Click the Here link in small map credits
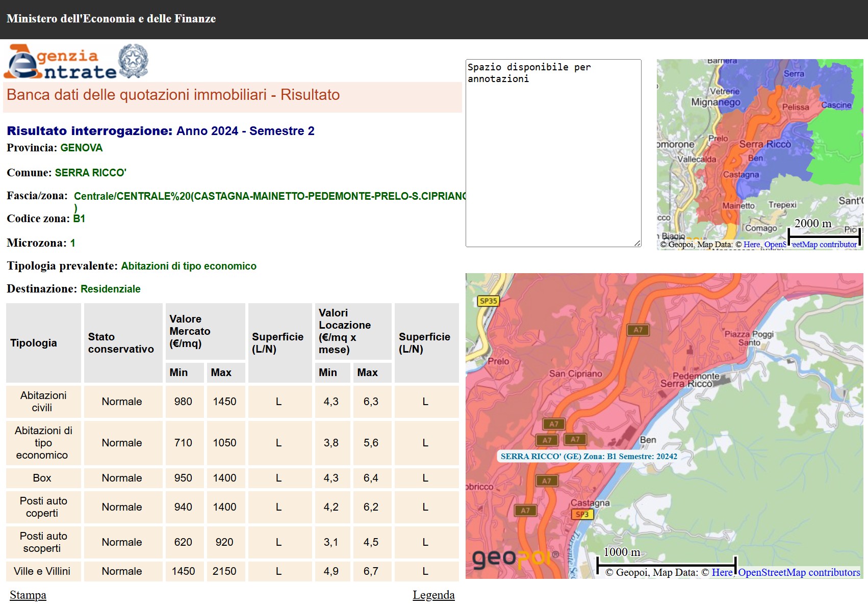 (x=751, y=245)
